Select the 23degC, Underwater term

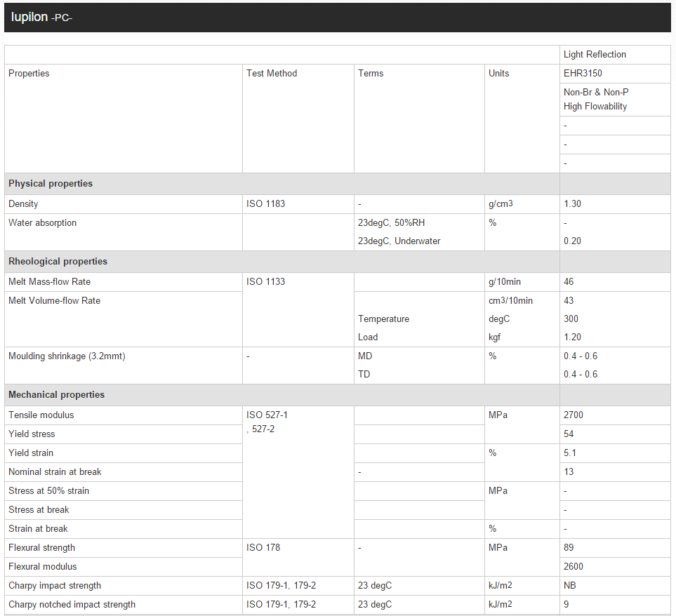[399, 241]
